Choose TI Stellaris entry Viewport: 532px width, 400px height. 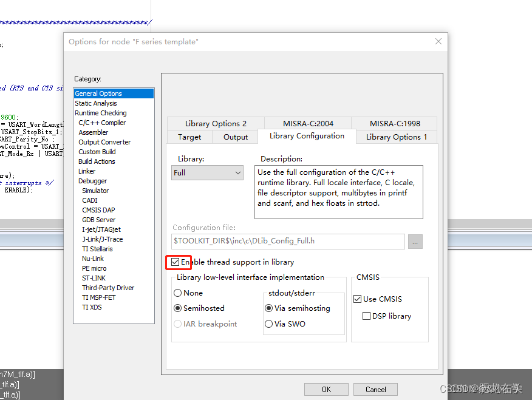[97, 249]
